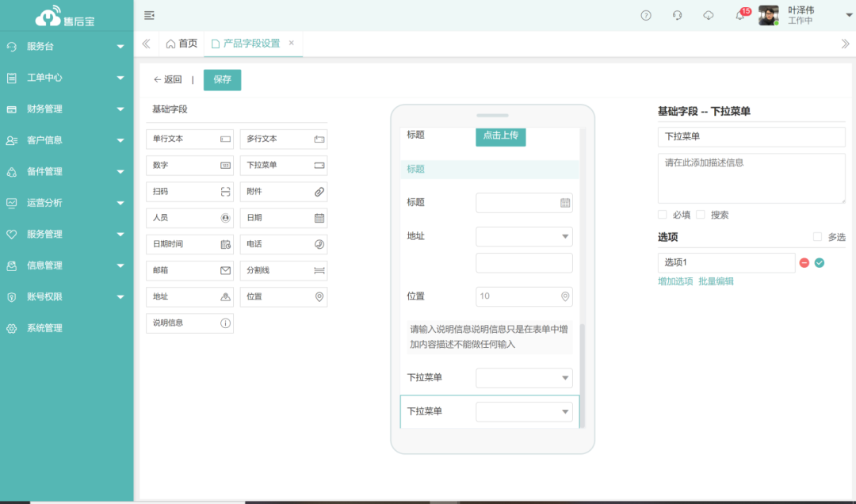Enable the 必填 checkbox
Screen dimensions: 856x504
point(663,215)
